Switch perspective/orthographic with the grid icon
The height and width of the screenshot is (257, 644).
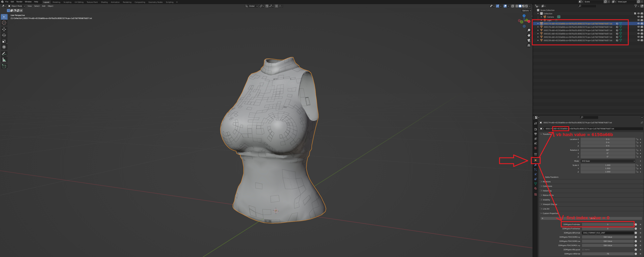529,45
